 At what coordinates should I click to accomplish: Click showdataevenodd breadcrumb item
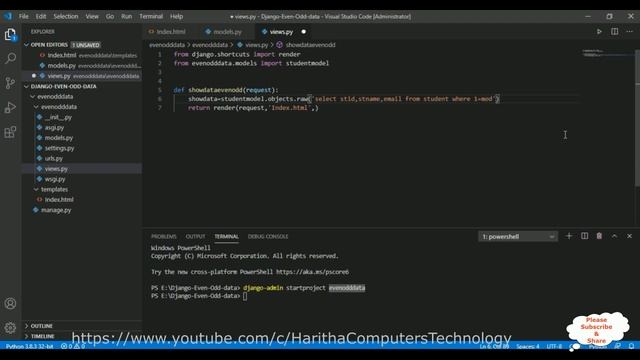point(306,45)
